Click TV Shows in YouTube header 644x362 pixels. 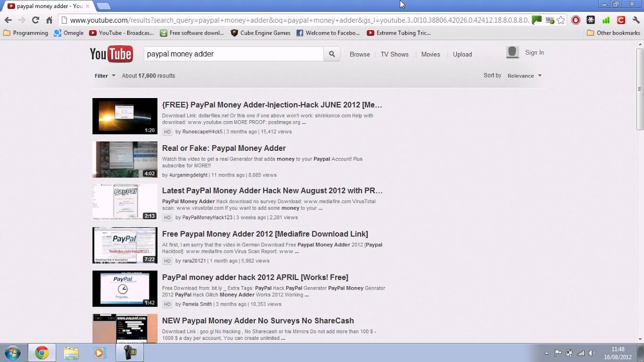394,54
